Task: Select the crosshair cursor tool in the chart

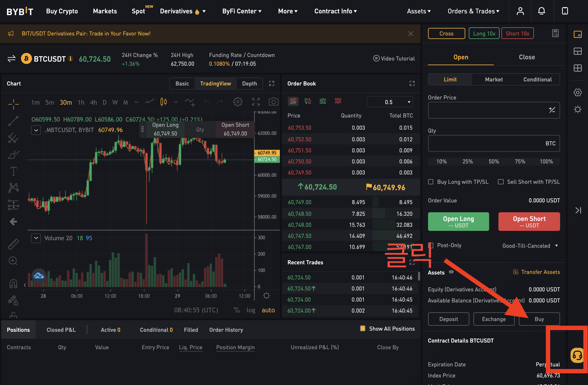Action: click(x=13, y=104)
